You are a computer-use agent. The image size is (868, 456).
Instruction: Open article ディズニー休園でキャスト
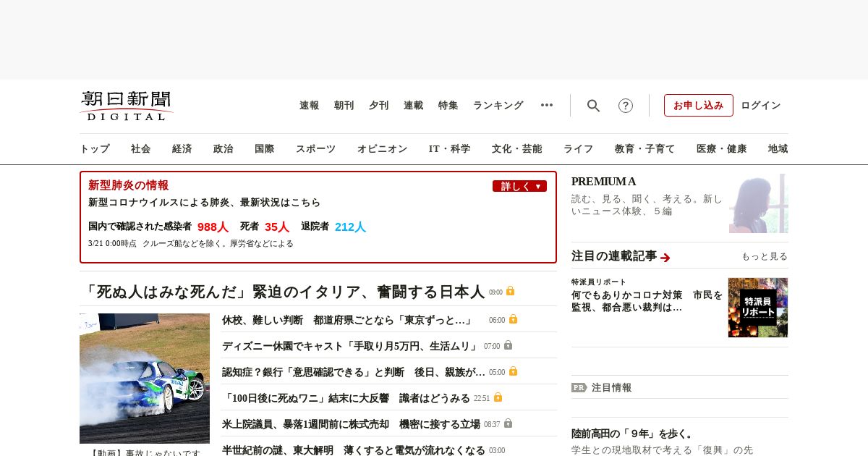(x=350, y=346)
